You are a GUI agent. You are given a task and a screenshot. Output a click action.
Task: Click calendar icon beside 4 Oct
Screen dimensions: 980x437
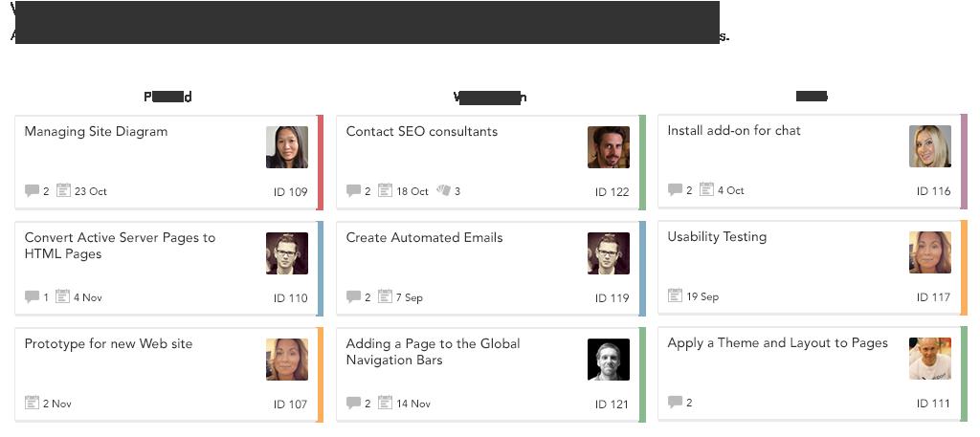[706, 189]
